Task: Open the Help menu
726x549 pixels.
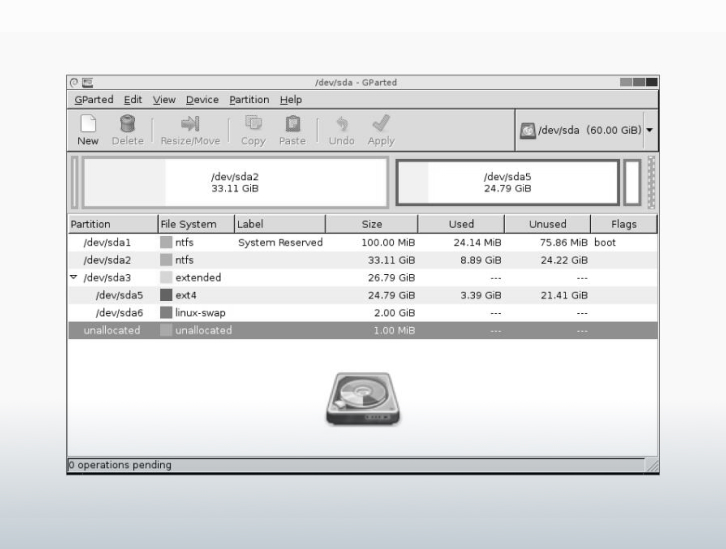Action: click(291, 100)
